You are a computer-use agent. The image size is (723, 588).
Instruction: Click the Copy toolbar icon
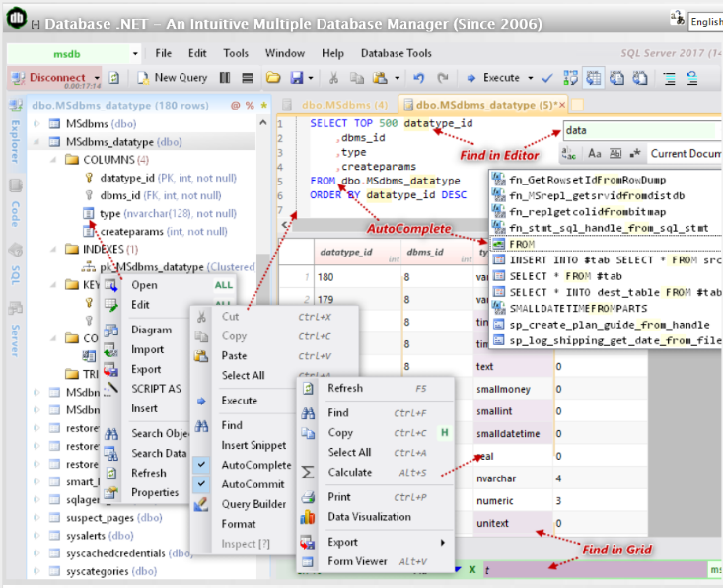(356, 78)
